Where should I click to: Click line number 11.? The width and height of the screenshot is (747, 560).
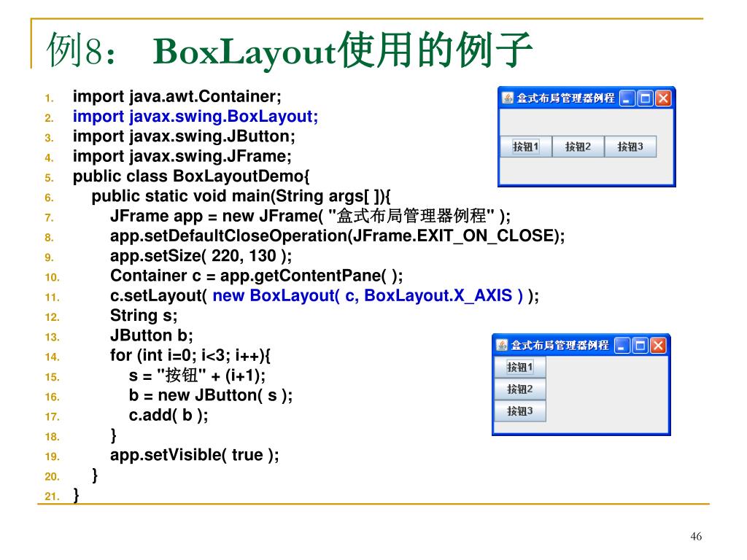[x=52, y=297]
